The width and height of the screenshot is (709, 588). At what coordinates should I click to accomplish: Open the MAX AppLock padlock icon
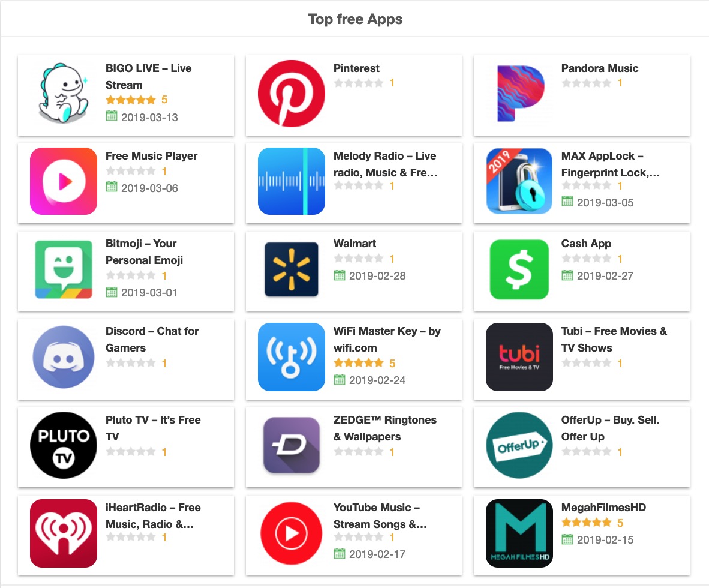pos(519,181)
